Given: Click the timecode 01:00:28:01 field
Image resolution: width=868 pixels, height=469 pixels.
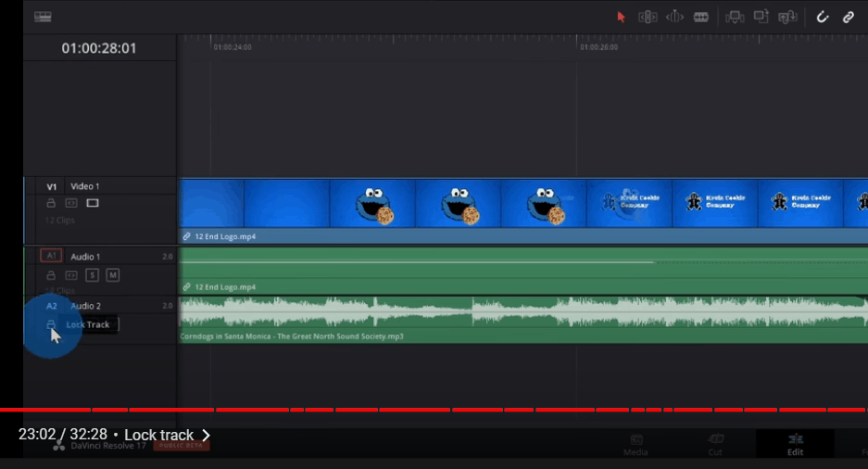Looking at the screenshot, I should [98, 48].
